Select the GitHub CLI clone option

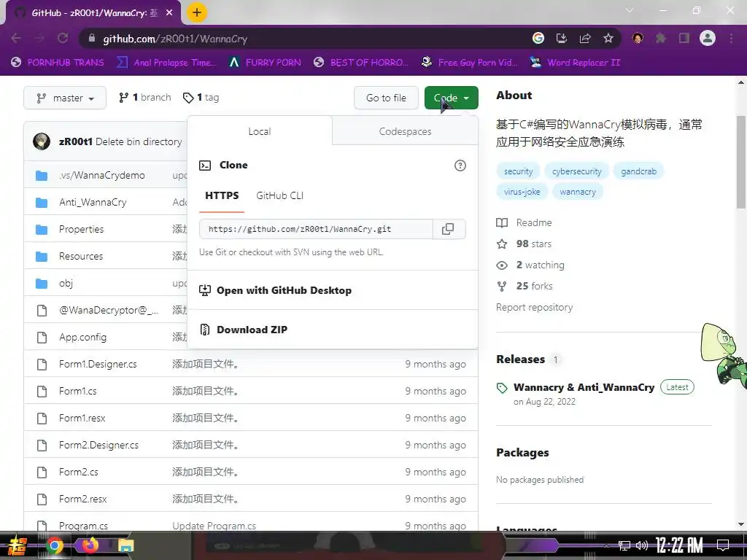[279, 195]
